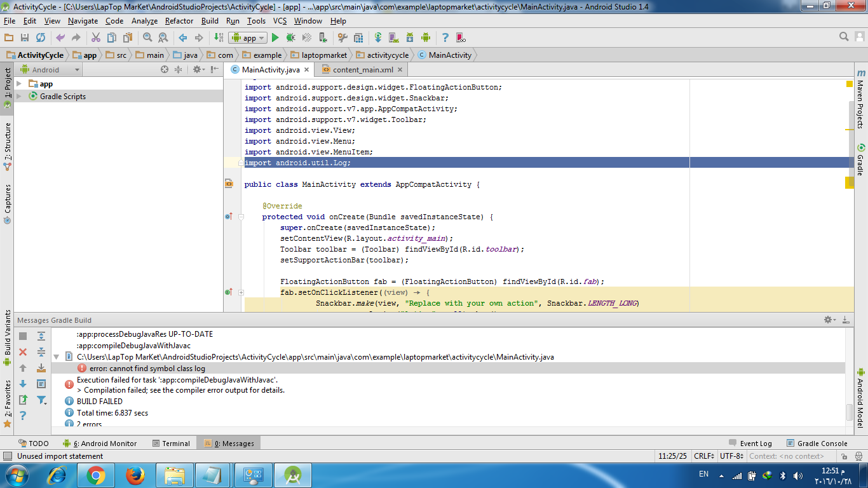
Task: Open Maven Projects side panel
Action: click(860, 98)
